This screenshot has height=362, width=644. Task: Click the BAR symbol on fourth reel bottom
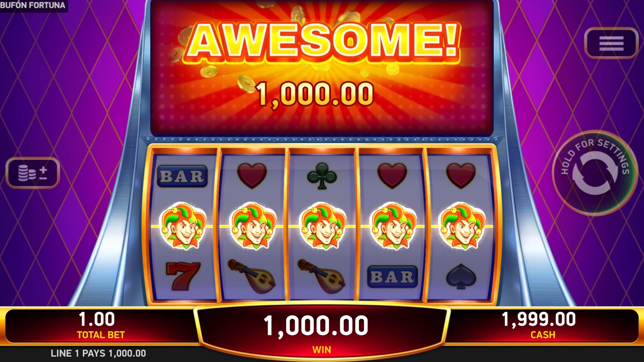(392, 277)
